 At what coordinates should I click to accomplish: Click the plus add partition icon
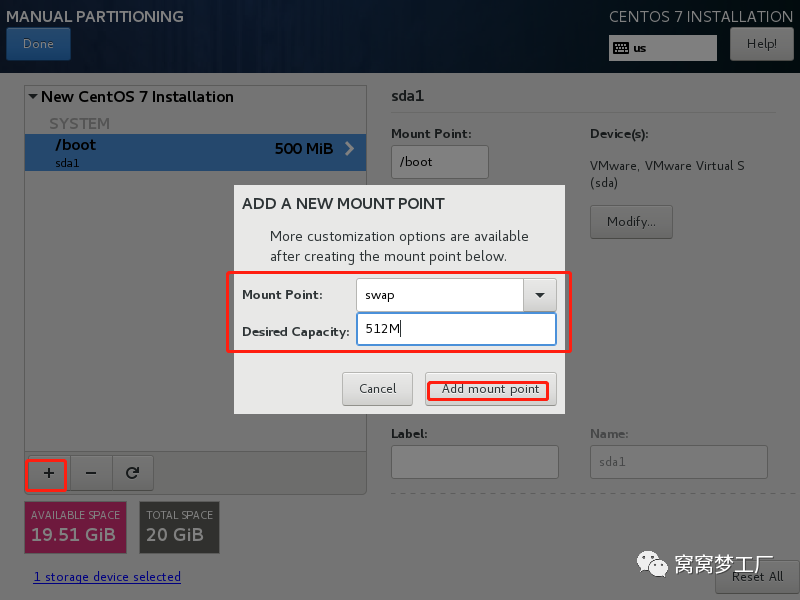47,473
